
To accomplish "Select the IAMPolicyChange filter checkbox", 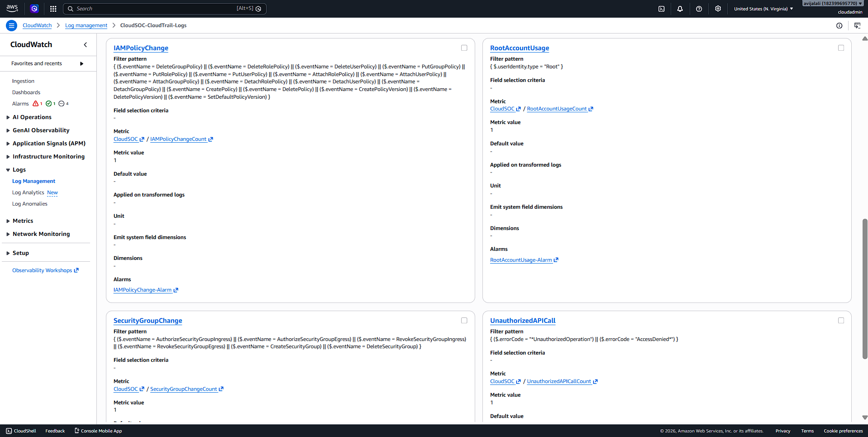I will tap(464, 48).
